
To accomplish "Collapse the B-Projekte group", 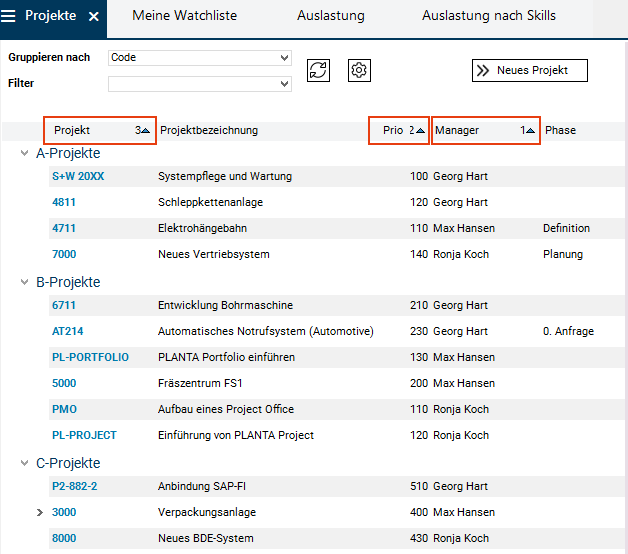I will 25,283.
